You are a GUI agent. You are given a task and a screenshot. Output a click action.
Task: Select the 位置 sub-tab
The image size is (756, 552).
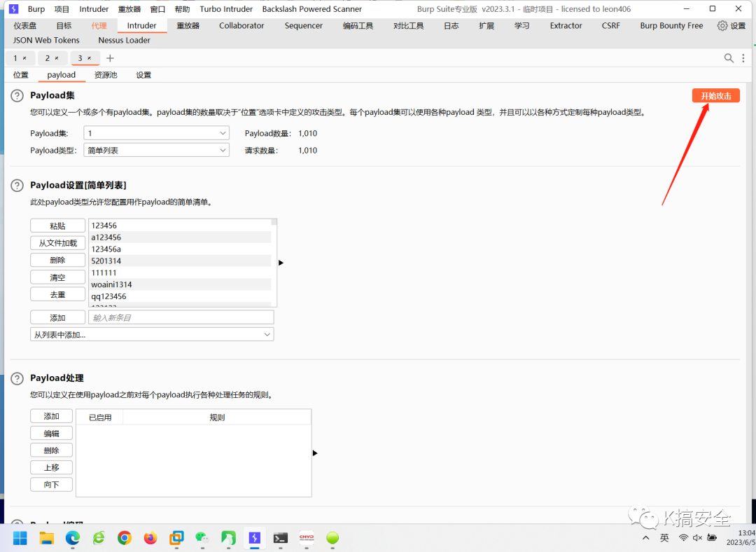tap(21, 75)
